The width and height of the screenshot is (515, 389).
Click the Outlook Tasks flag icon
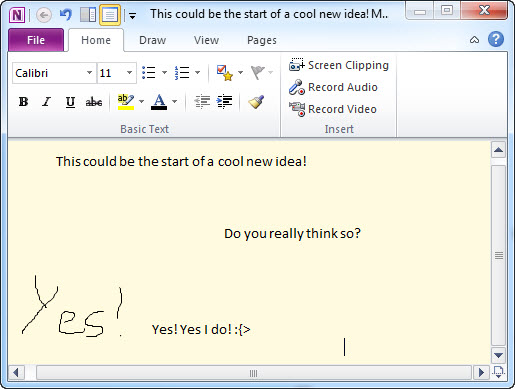click(x=257, y=72)
